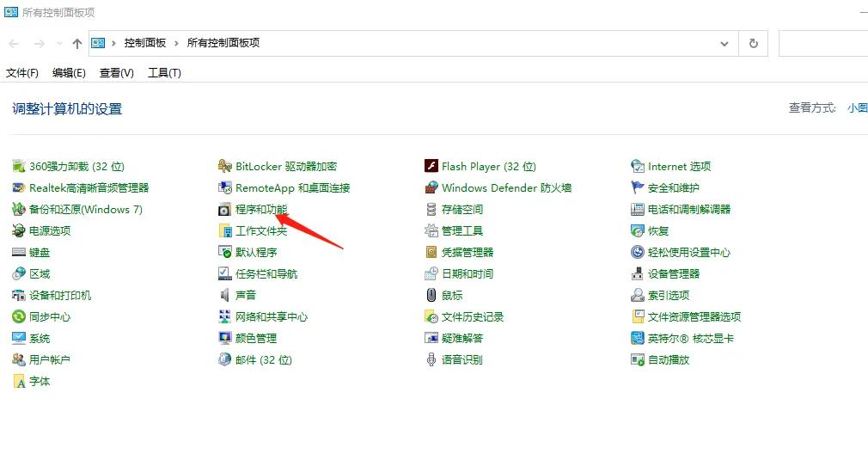Click the Realtek高清晰音频管理器 icon
The height and width of the screenshot is (466, 868).
pos(19,187)
